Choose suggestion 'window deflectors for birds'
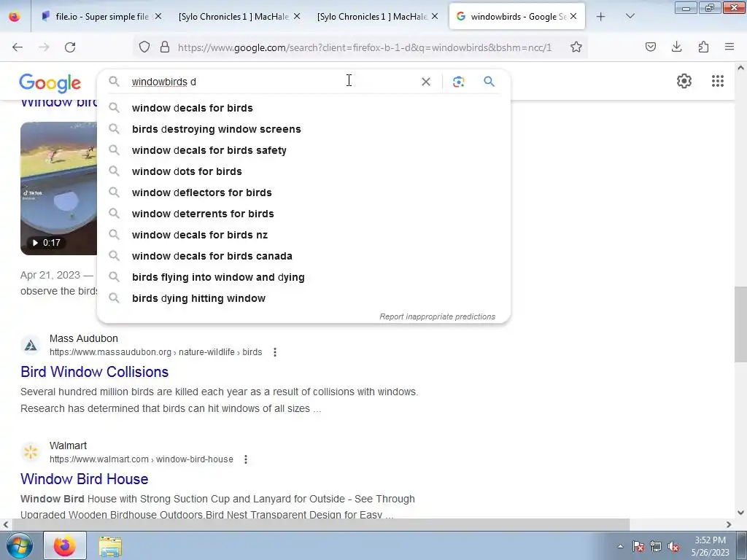The width and height of the screenshot is (747, 560). coord(303,192)
